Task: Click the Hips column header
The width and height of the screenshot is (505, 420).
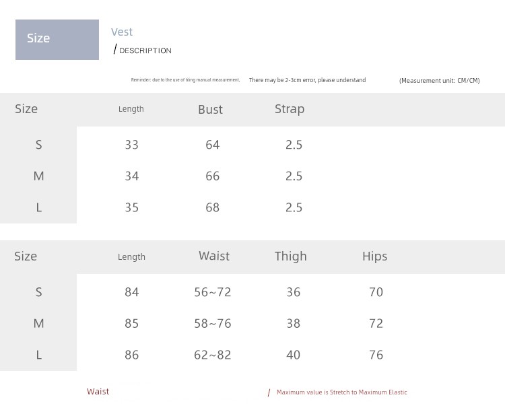Action: click(x=375, y=256)
